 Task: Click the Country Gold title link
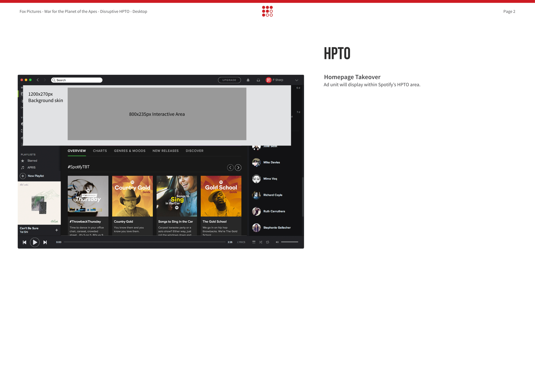coord(123,222)
